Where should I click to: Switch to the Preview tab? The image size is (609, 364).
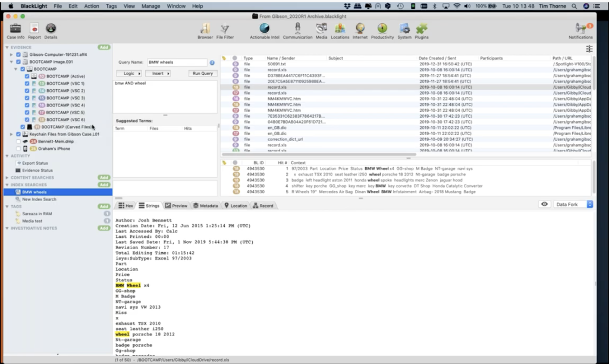[x=176, y=206]
